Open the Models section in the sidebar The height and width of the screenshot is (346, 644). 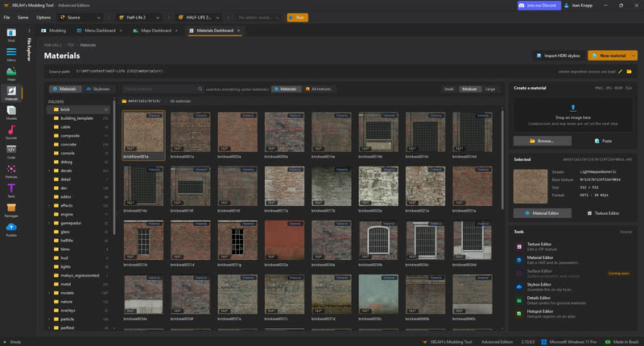(11, 113)
